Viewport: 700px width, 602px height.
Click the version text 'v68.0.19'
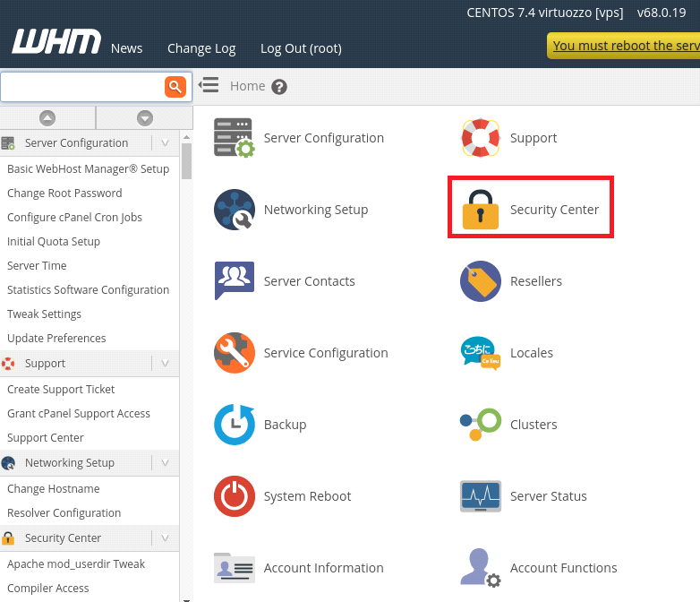662,13
